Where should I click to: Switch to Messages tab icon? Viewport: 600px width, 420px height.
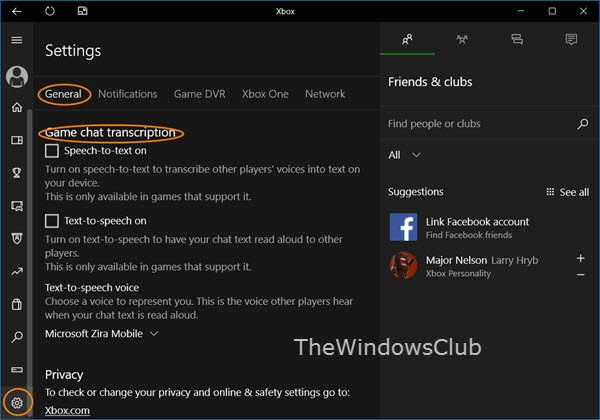pyautogui.click(x=517, y=39)
